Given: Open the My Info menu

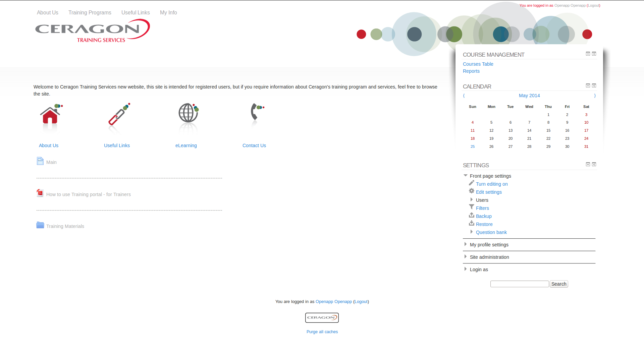Looking at the screenshot, I should click(168, 13).
